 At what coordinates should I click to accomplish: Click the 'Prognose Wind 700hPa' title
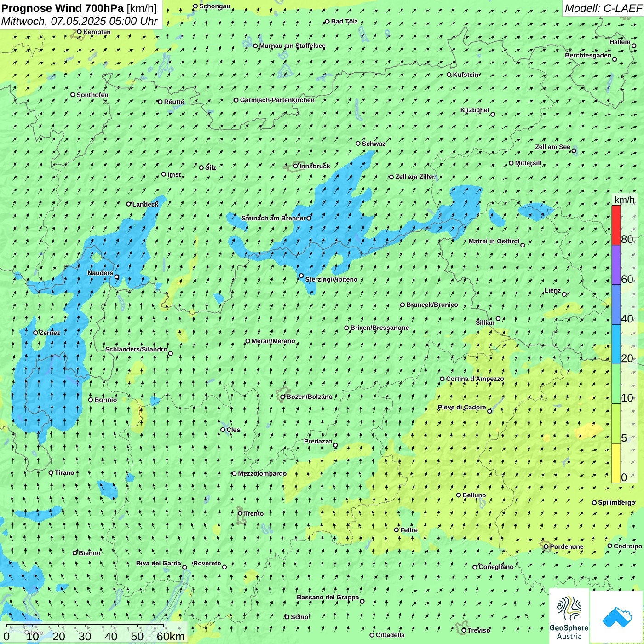point(63,8)
